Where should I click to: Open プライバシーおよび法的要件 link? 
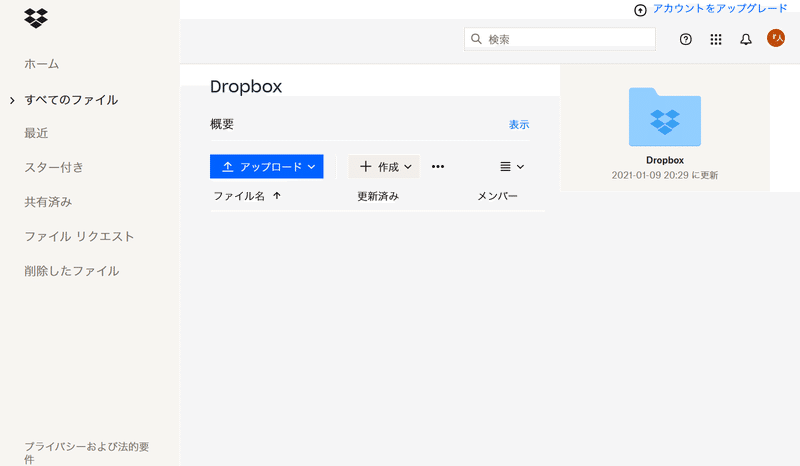[x=87, y=453]
